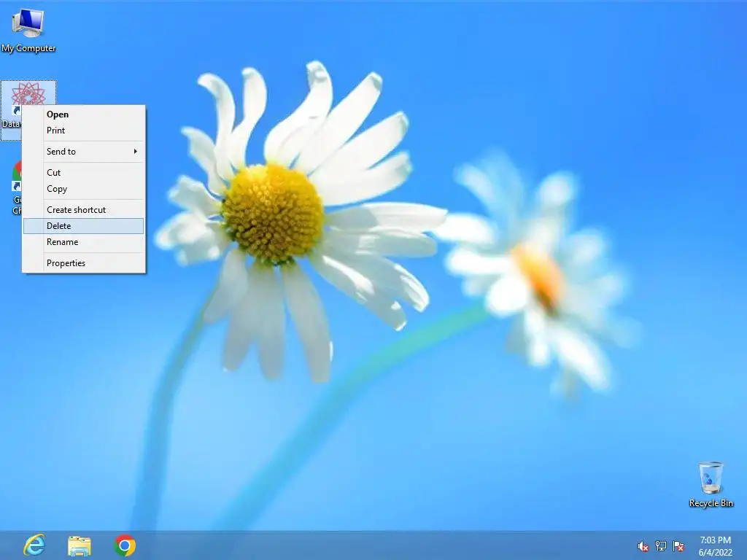Image resolution: width=747 pixels, height=560 pixels.
Task: Click the taskbar clock showing 7:03 PM
Action: [x=715, y=545]
